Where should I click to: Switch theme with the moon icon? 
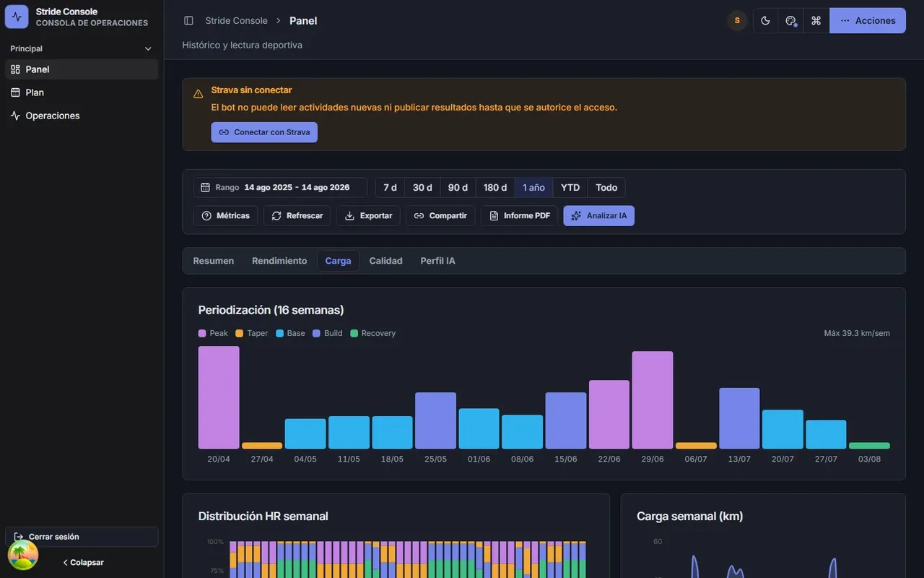tap(766, 21)
